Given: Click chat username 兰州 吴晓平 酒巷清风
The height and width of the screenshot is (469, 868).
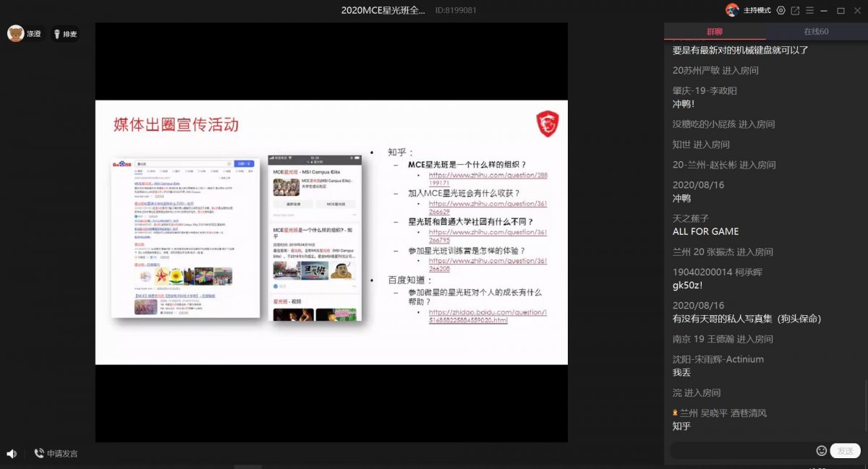Looking at the screenshot, I should tap(723, 413).
